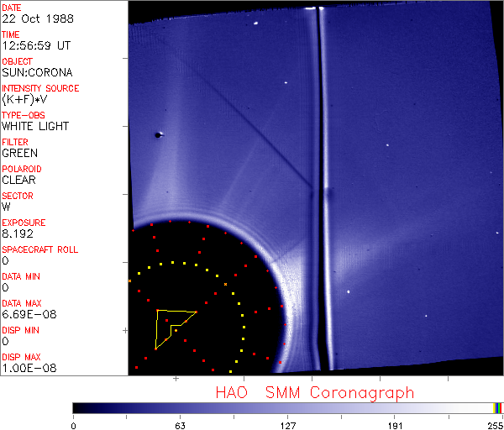This screenshot has width=504, height=430.
Task: Click the DATA MAX value 6.69E-08
Action: (29, 314)
